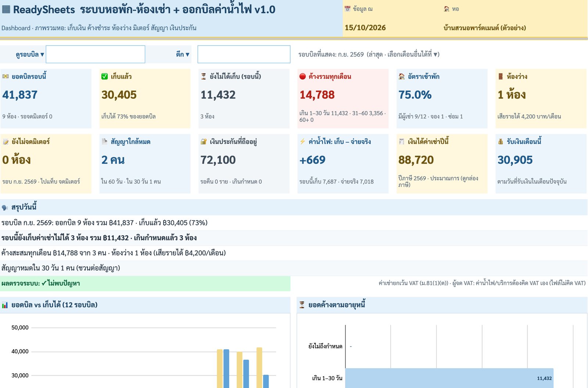Click the occupancy rate 75.0%
The image size is (588, 388).
pyautogui.click(x=415, y=95)
